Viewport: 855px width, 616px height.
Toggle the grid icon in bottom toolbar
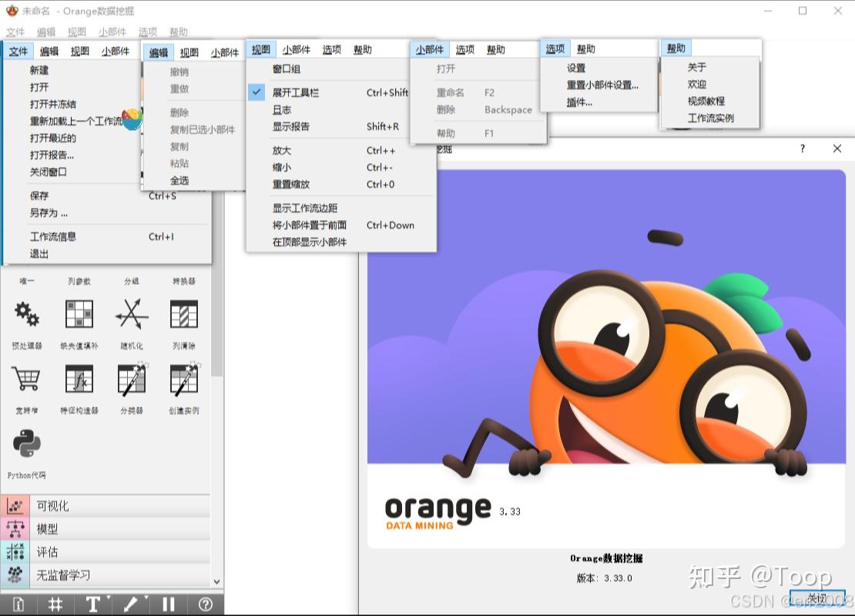point(55,604)
